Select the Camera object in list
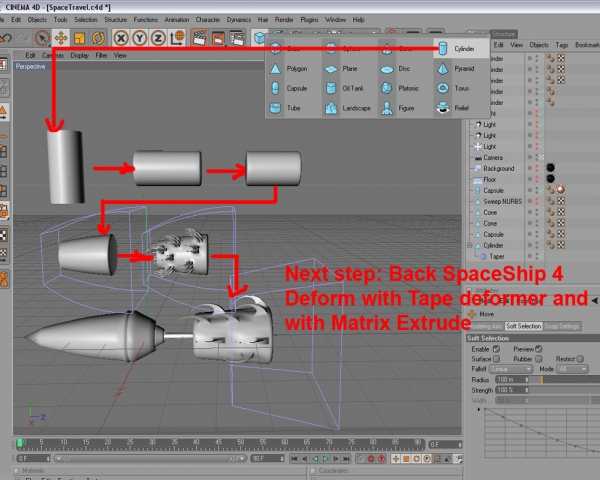This screenshot has width=600, height=480. (x=492, y=157)
